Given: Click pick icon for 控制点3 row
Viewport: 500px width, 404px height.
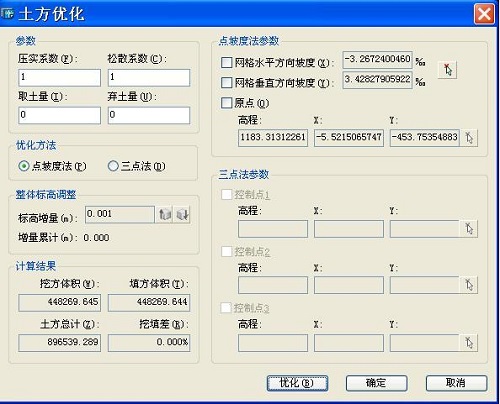Looking at the screenshot, I should (469, 343).
